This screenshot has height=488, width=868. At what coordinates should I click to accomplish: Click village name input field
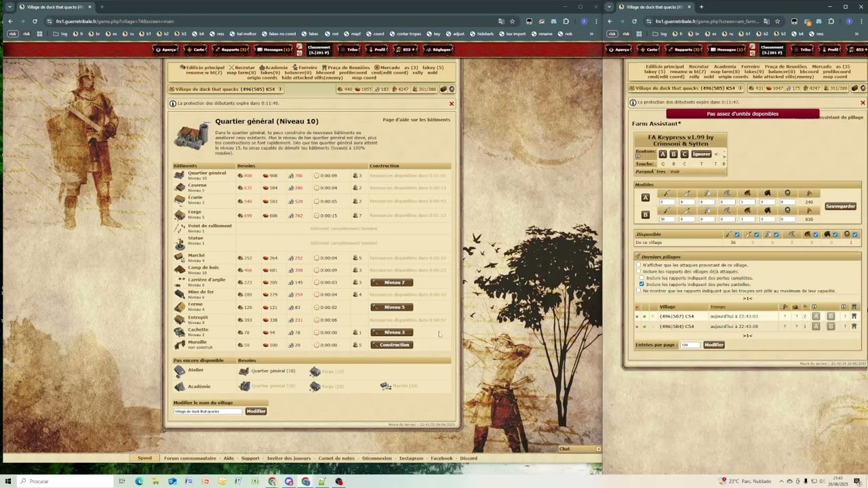click(x=208, y=411)
